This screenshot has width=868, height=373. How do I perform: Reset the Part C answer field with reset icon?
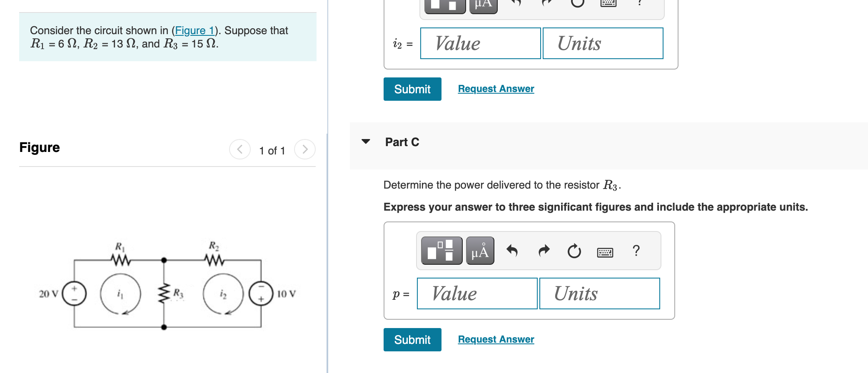point(574,250)
